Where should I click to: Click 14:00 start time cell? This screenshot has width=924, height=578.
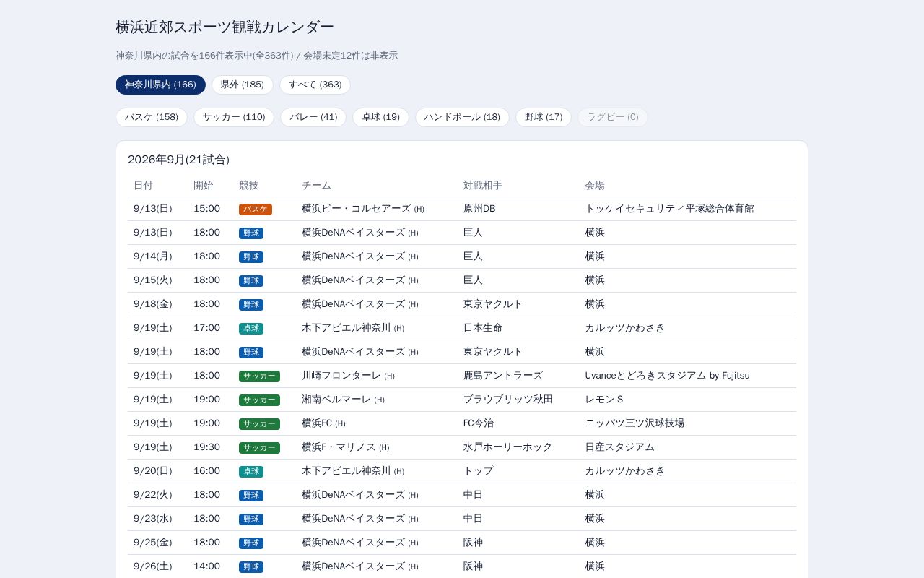206,566
